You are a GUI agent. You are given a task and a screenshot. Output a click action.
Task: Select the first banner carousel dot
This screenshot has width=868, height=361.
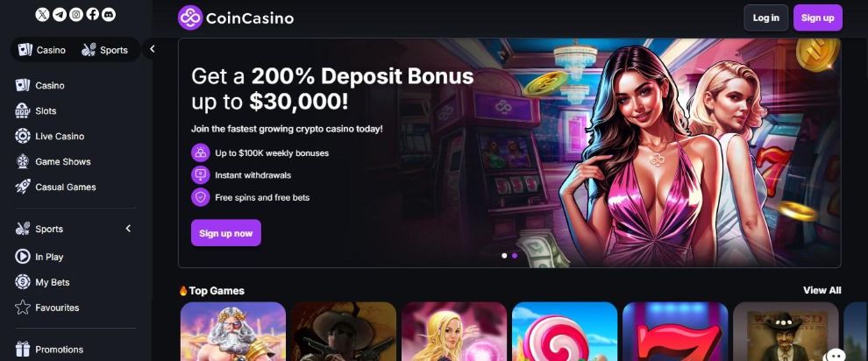[x=504, y=255]
